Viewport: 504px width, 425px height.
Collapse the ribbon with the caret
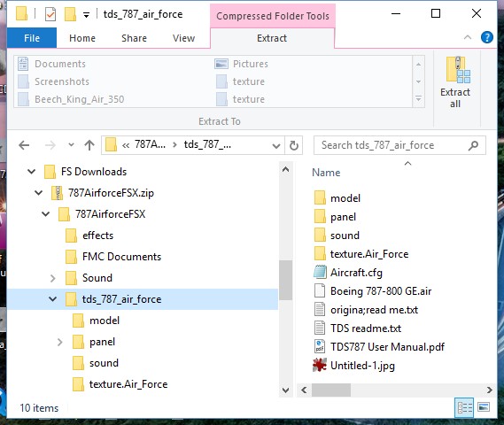(x=468, y=37)
